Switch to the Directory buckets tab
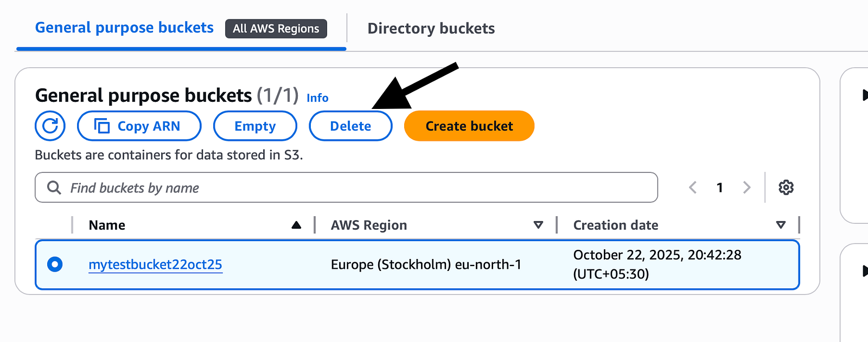The width and height of the screenshot is (868, 342). point(431,28)
